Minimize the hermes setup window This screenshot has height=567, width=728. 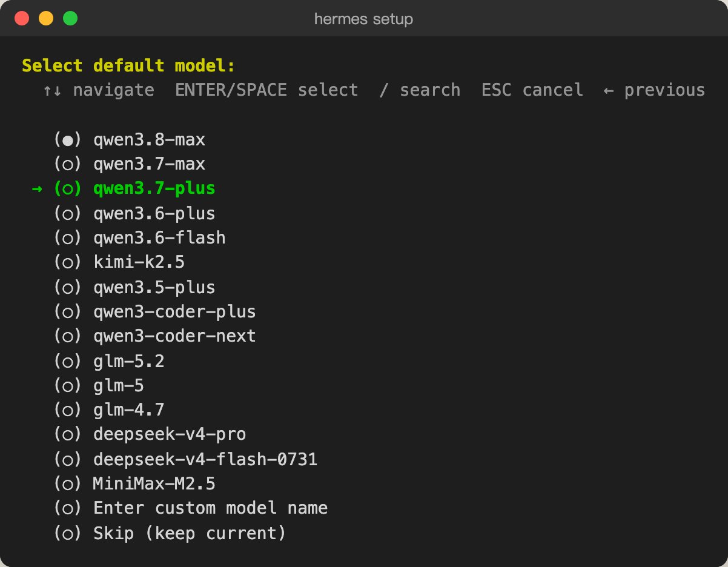click(46, 18)
